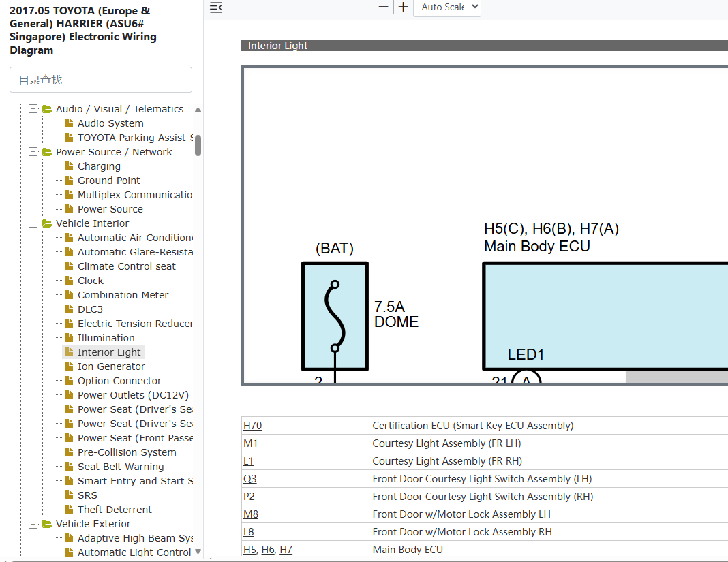Open Multiplex Communication tree entry
Viewport: 728px width, 562px height.
point(135,194)
